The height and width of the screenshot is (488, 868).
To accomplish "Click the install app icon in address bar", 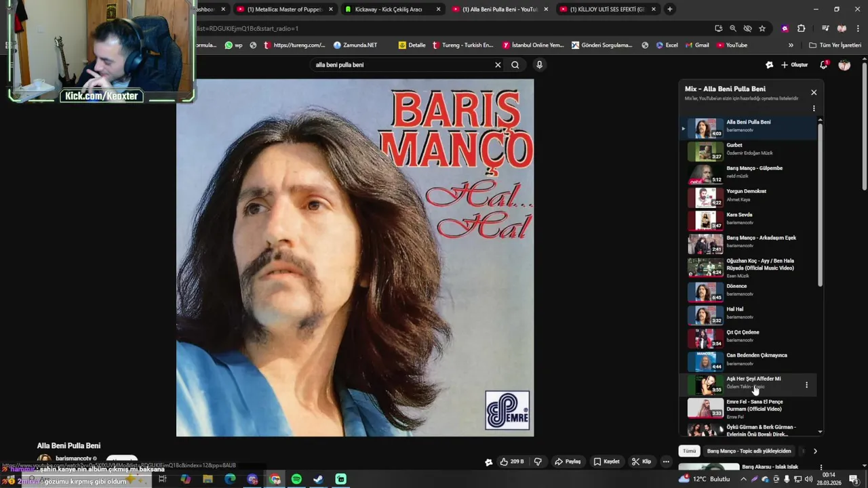I will click(x=718, y=28).
